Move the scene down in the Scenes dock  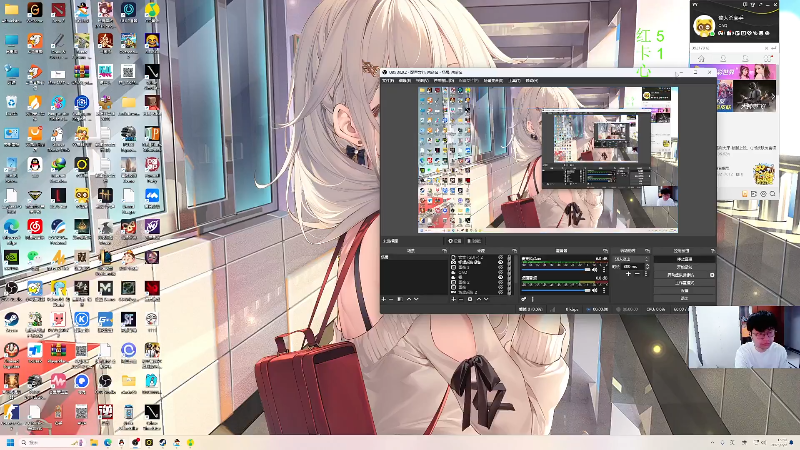click(416, 299)
